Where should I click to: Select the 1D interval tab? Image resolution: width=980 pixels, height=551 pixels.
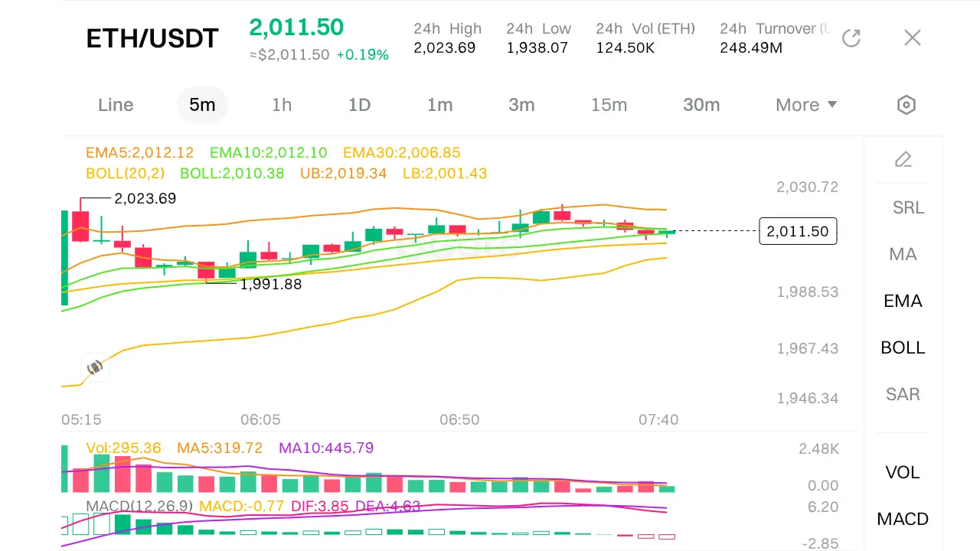[x=360, y=105]
